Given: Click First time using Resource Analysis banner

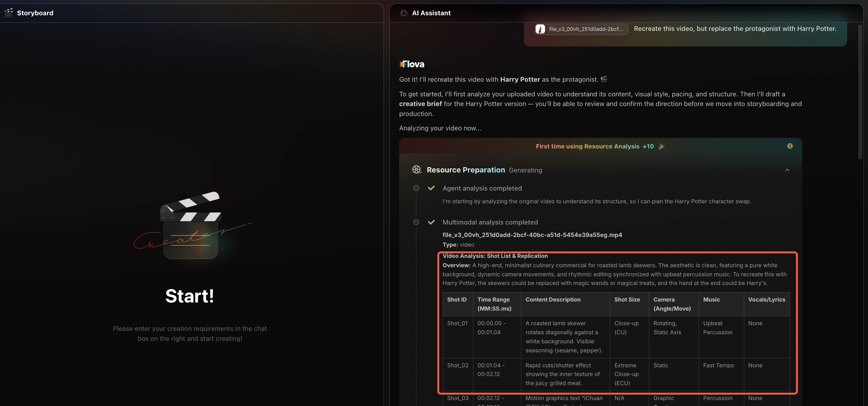Looking at the screenshot, I should (587, 146).
